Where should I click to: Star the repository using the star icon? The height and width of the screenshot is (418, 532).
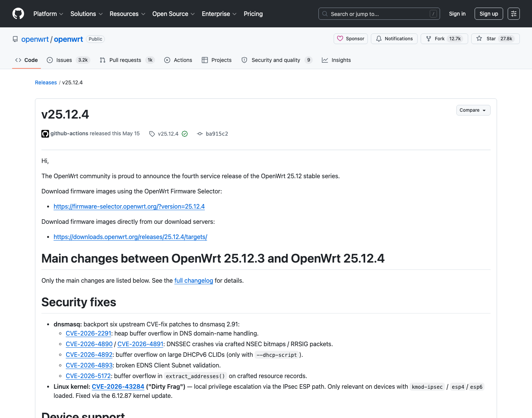[x=479, y=39]
